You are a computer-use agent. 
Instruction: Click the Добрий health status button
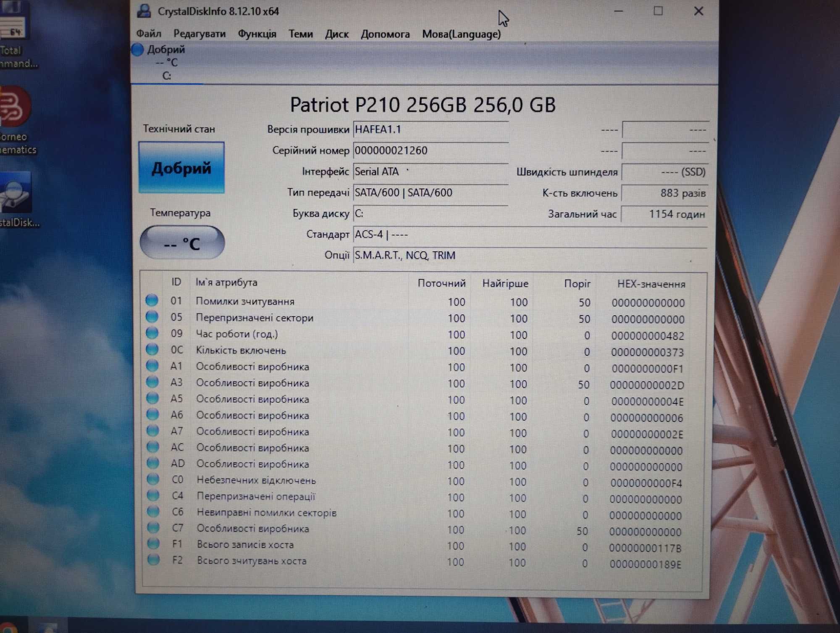181,168
